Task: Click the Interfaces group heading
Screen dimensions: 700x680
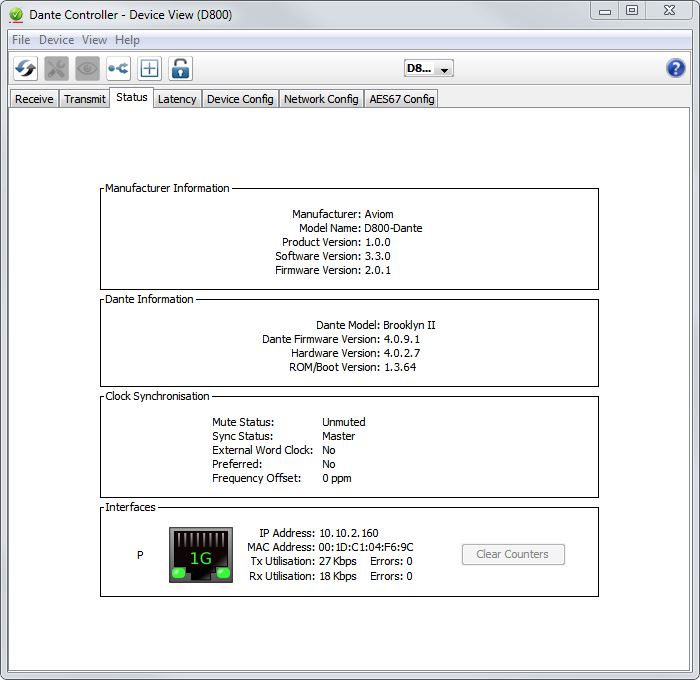Action: [130, 507]
